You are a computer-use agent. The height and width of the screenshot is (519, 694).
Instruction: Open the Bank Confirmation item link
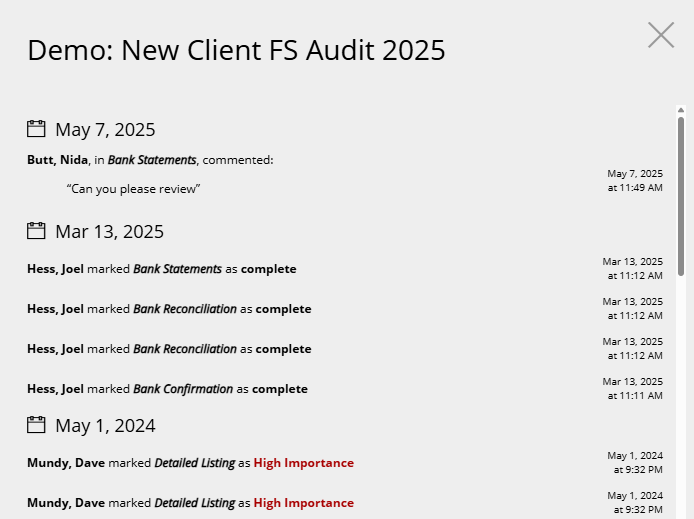(183, 389)
